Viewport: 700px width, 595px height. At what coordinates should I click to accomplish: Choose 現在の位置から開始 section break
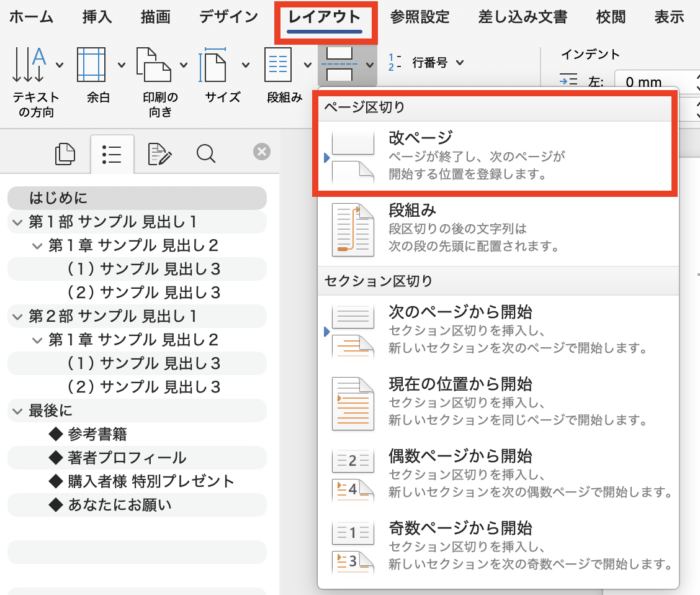pos(498,404)
